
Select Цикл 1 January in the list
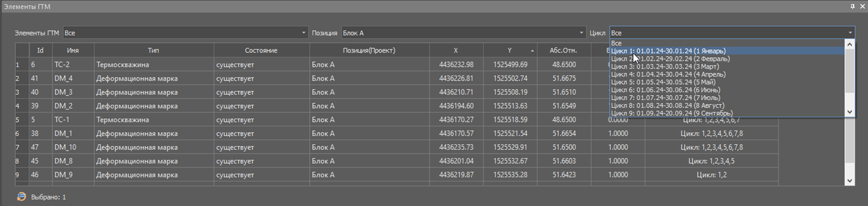(x=668, y=51)
